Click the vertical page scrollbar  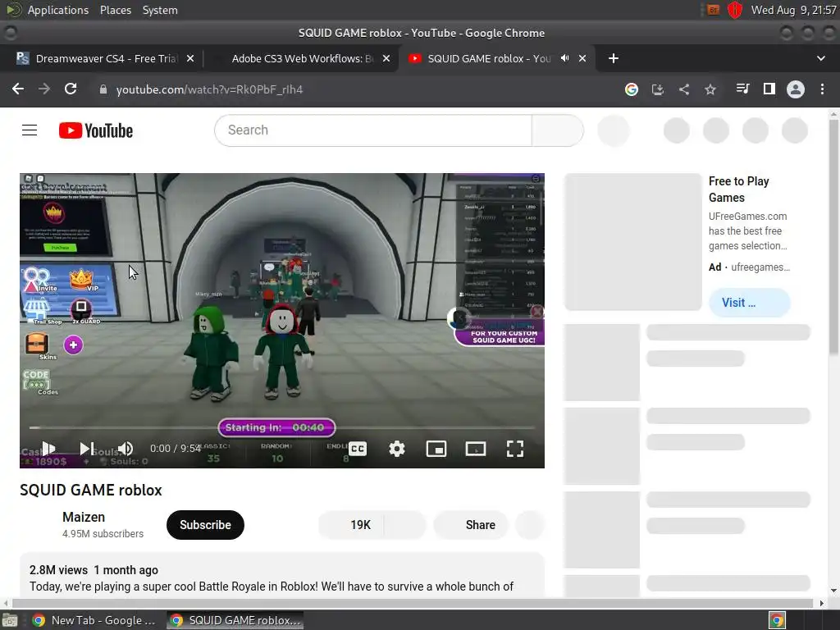(x=833, y=236)
